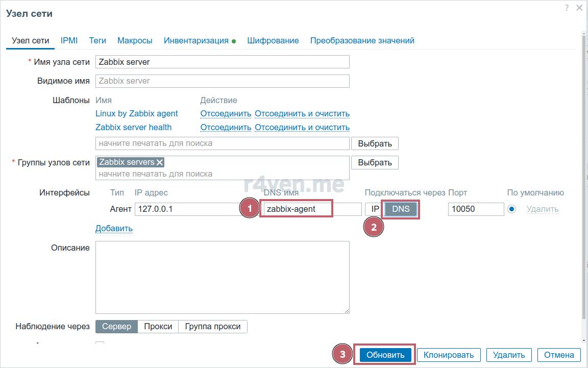The width and height of the screenshot is (588, 368).
Task: Switch connection mode to DNS
Action: click(401, 209)
